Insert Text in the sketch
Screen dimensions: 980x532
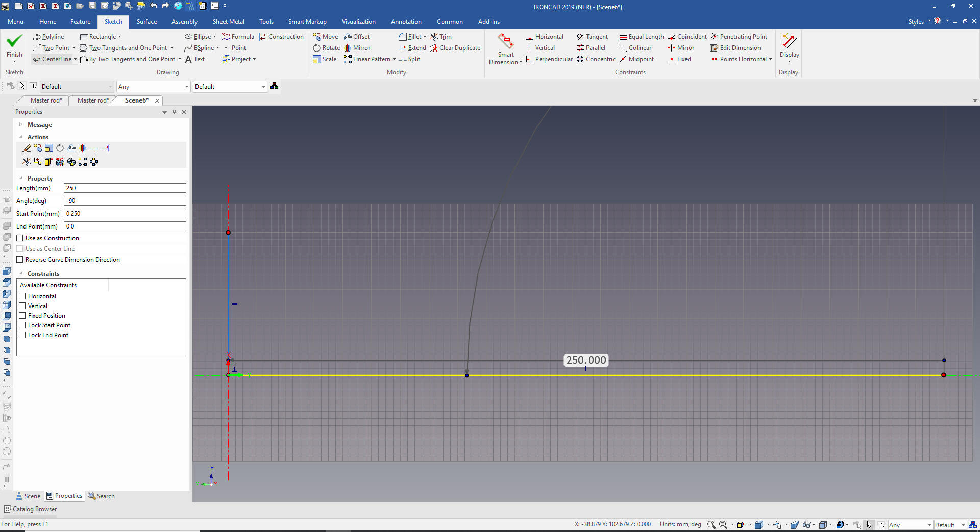(x=194, y=59)
